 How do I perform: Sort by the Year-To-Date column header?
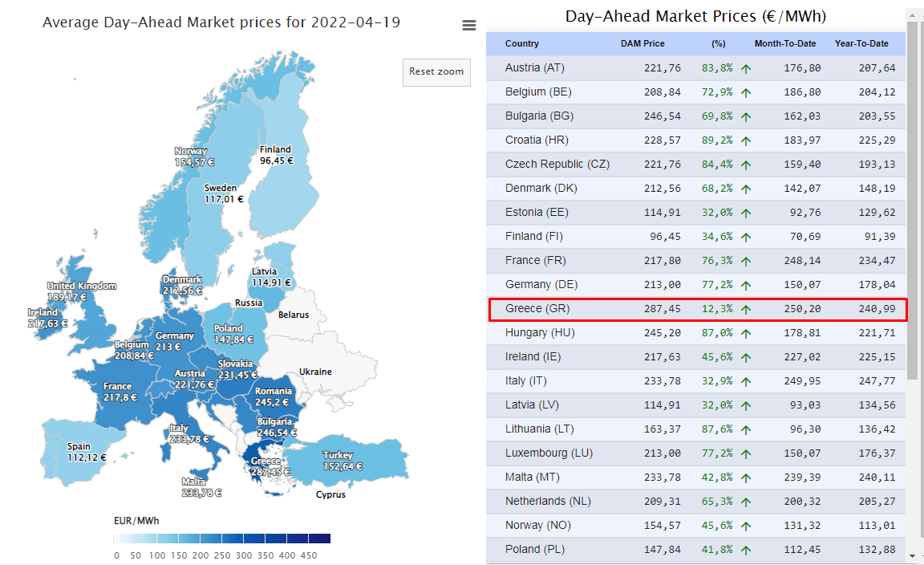(861, 43)
